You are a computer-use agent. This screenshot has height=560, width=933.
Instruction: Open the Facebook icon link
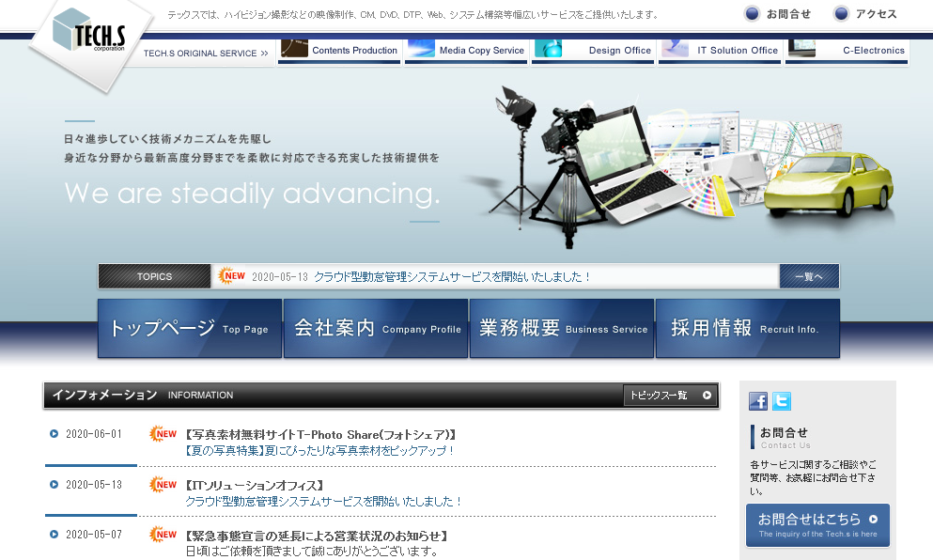(x=758, y=401)
